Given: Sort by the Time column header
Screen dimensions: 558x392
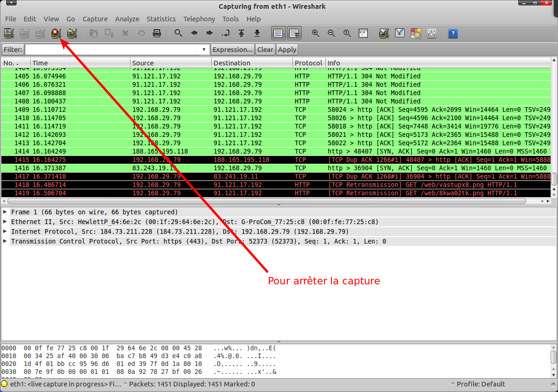Looking at the screenshot, I should (80, 63).
